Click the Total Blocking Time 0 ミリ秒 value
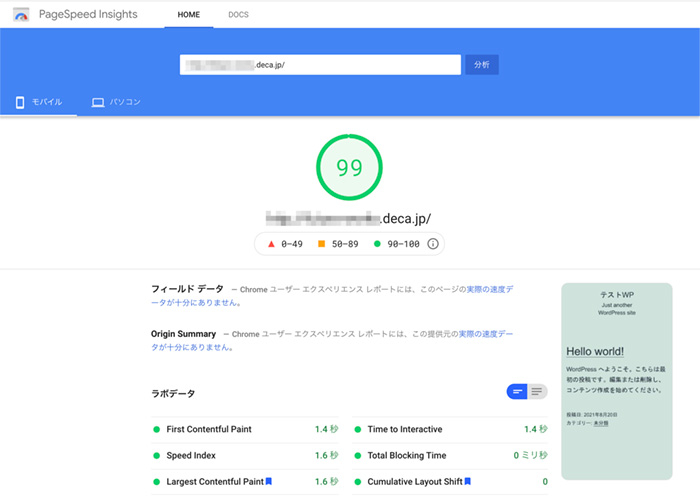700x500 pixels. point(530,455)
